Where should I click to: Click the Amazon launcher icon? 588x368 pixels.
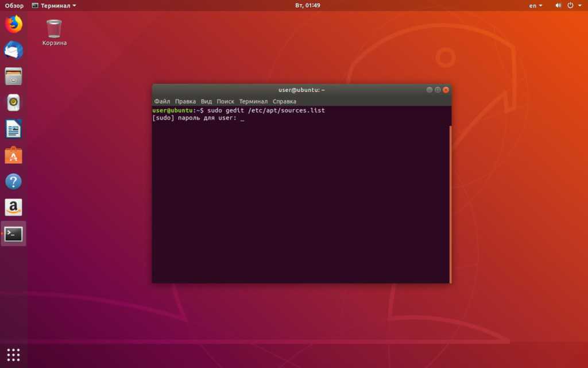pyautogui.click(x=13, y=208)
